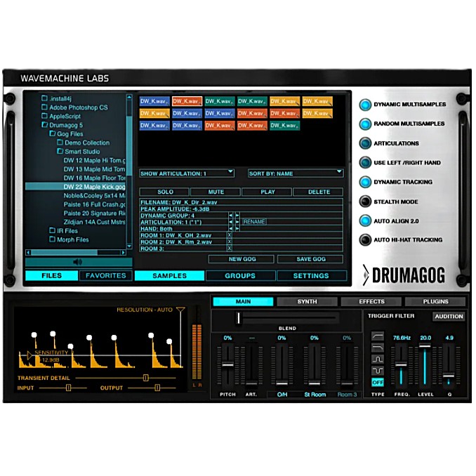This screenshot has width=476, height=476.
Task: Select the notch trigger filter type icon
Action: coord(378,371)
